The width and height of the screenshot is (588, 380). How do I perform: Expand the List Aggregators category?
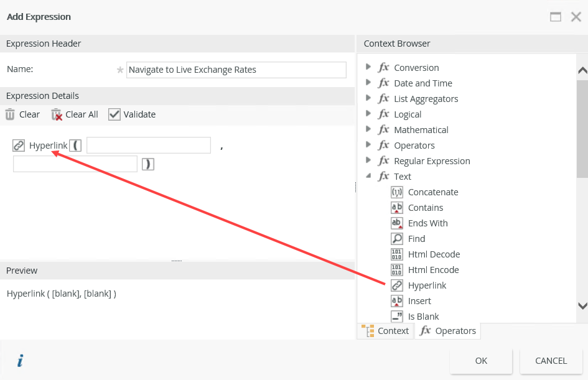click(368, 98)
